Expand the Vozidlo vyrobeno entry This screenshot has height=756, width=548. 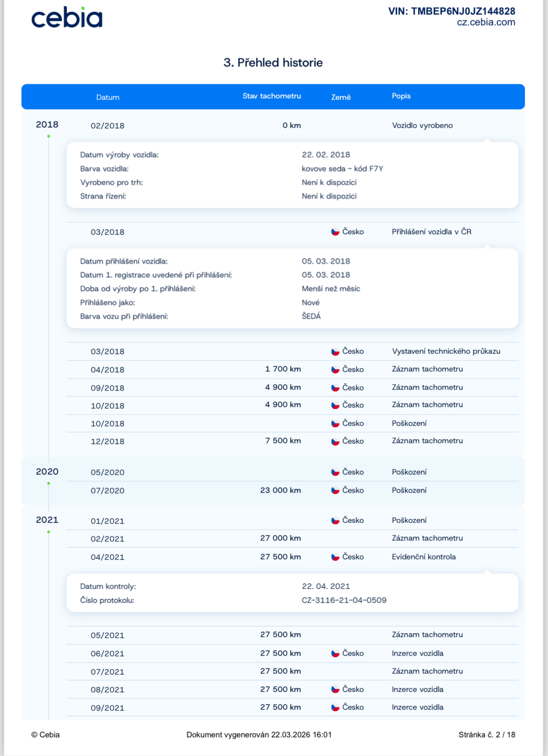[422, 126]
